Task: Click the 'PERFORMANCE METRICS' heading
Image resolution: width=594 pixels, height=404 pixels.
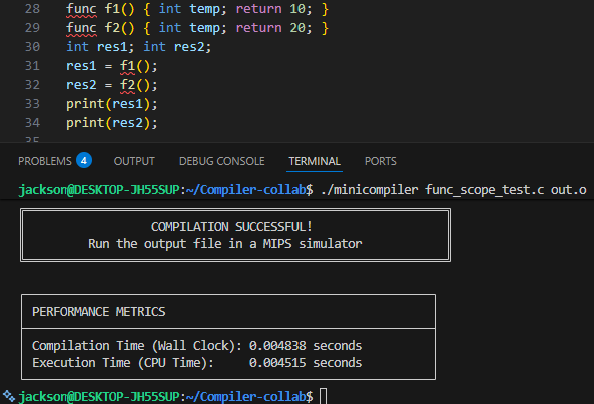Action: [98, 312]
